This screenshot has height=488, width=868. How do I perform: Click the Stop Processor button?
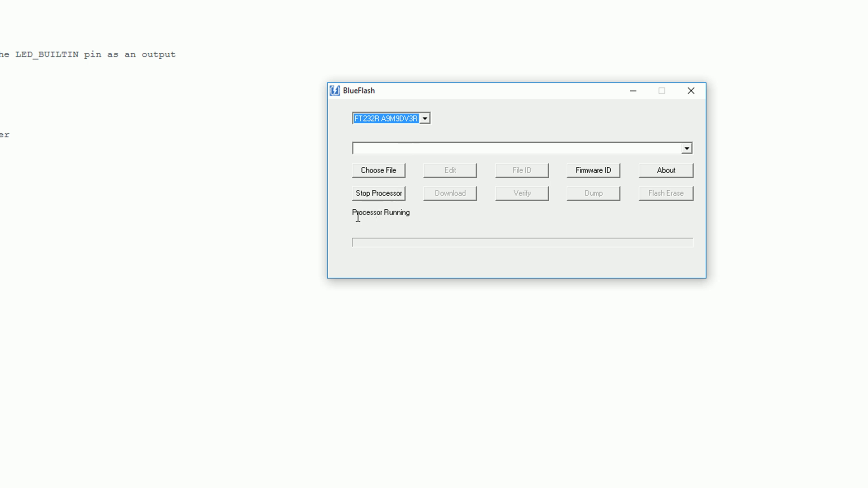pyautogui.click(x=378, y=192)
